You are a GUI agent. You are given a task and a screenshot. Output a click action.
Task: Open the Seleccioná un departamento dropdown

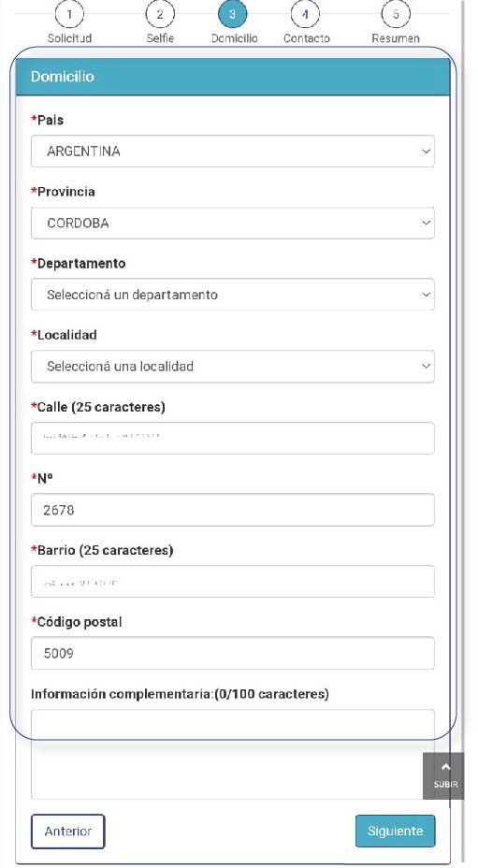click(x=233, y=295)
